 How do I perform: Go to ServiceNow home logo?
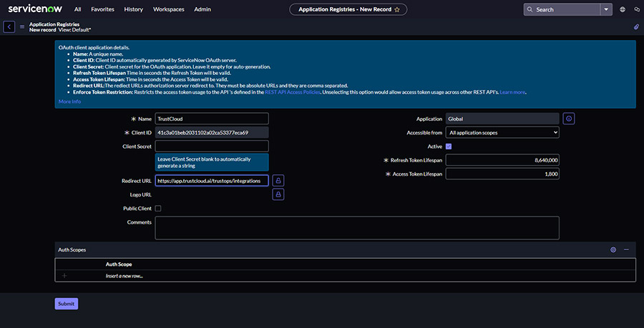point(34,9)
